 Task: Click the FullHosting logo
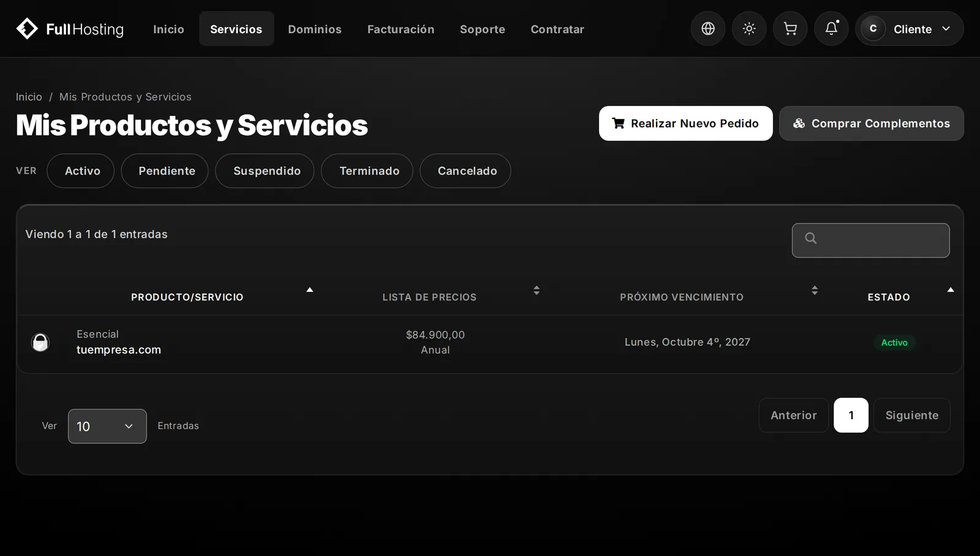click(x=70, y=29)
